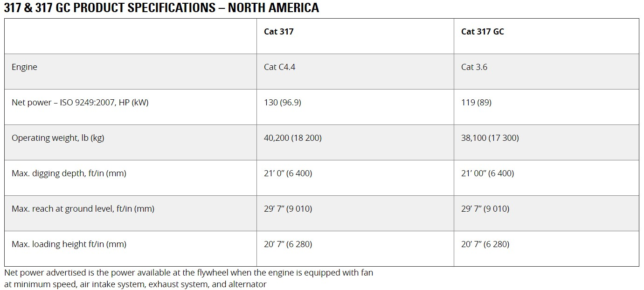Select the Max. digging depth label
The width and height of the screenshot is (644, 290).
[x=69, y=173]
